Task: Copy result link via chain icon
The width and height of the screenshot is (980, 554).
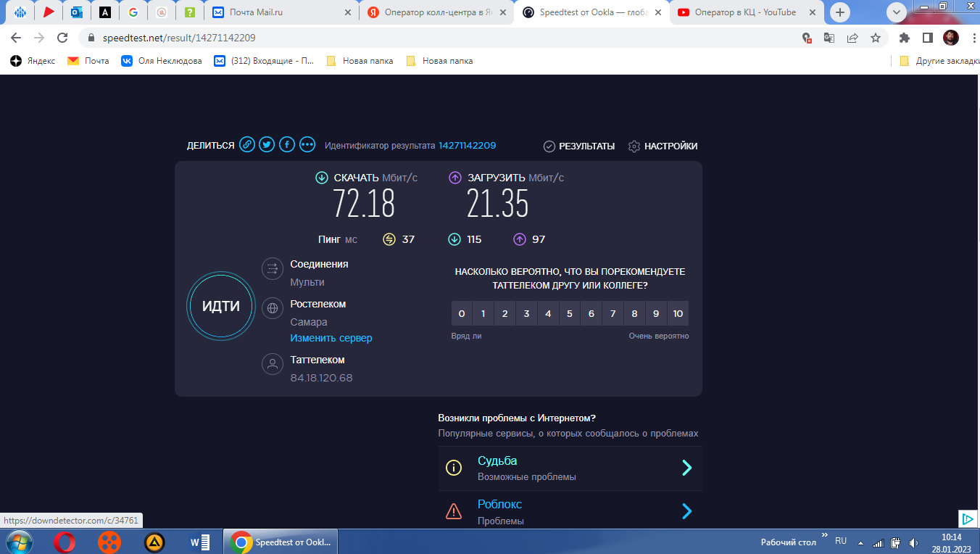Action: [x=247, y=145]
